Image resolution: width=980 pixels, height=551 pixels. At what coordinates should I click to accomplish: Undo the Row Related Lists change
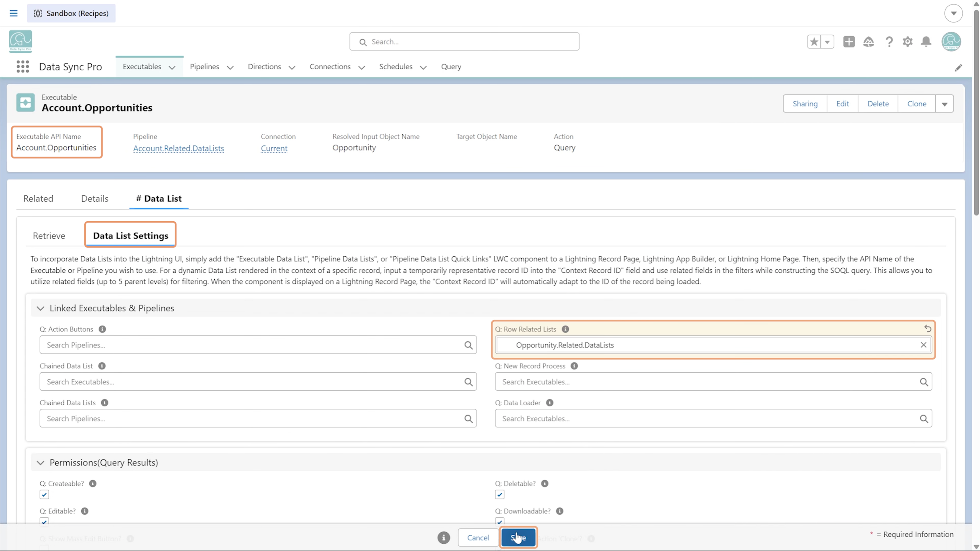coord(927,328)
